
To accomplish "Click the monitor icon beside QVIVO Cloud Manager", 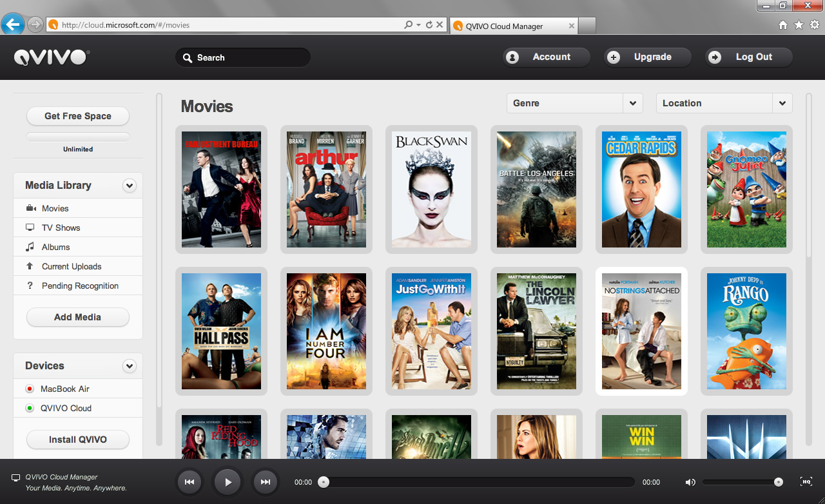I will coord(16,478).
